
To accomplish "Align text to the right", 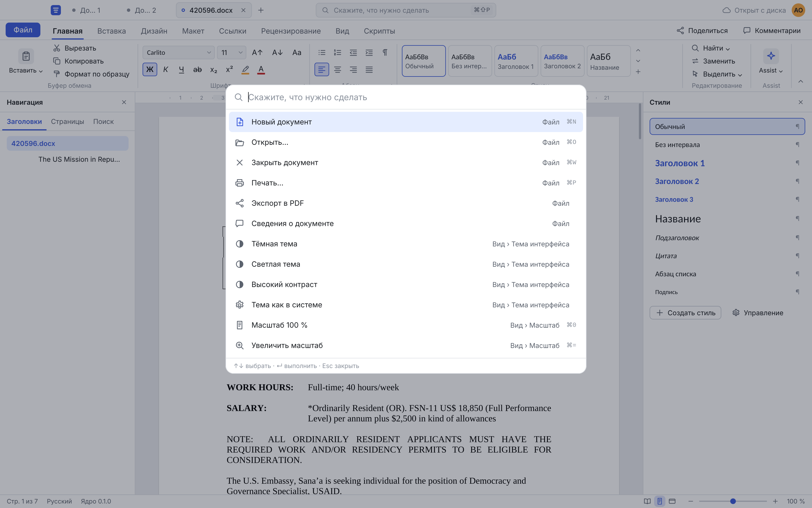I will pos(353,69).
